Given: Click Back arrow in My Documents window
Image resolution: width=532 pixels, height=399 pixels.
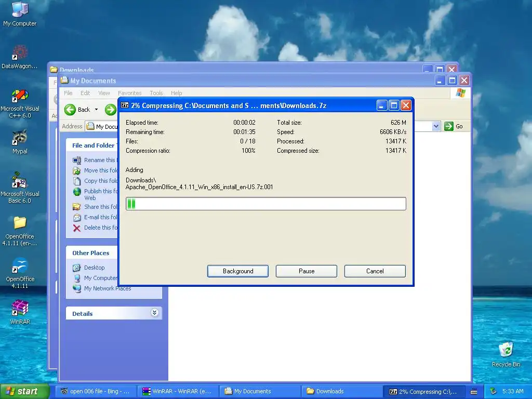Looking at the screenshot, I should pyautogui.click(x=70, y=110).
